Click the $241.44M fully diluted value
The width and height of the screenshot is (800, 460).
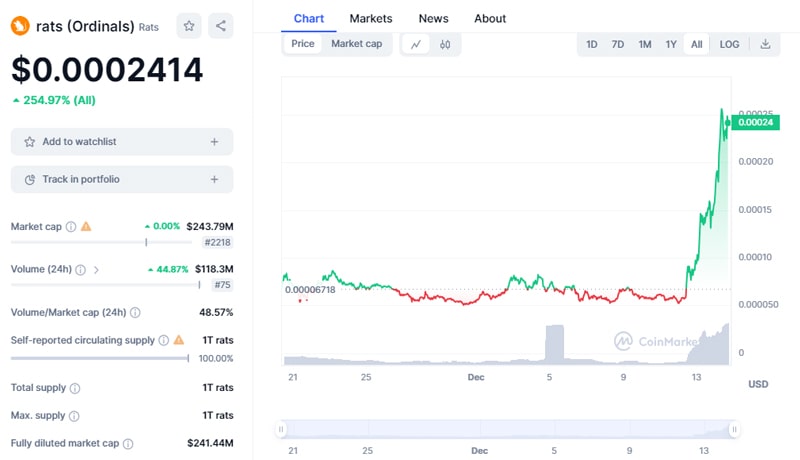(x=210, y=443)
